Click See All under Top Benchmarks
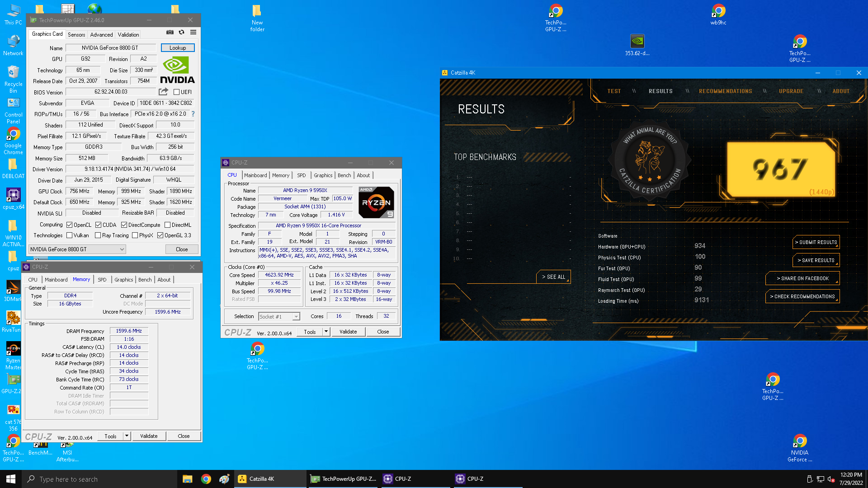 [553, 277]
